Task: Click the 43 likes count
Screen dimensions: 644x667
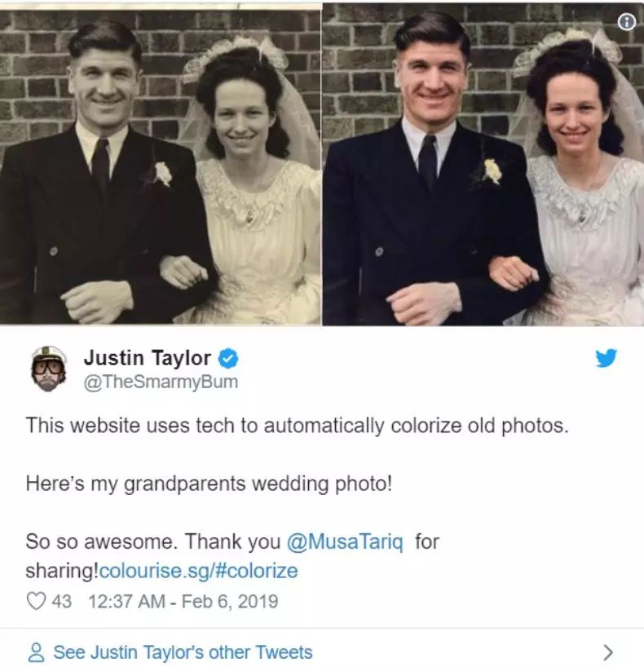Action: click(62, 601)
